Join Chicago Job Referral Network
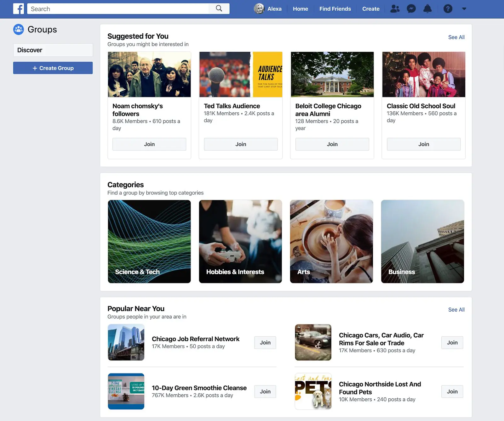This screenshot has width=504, height=421. pos(265,343)
